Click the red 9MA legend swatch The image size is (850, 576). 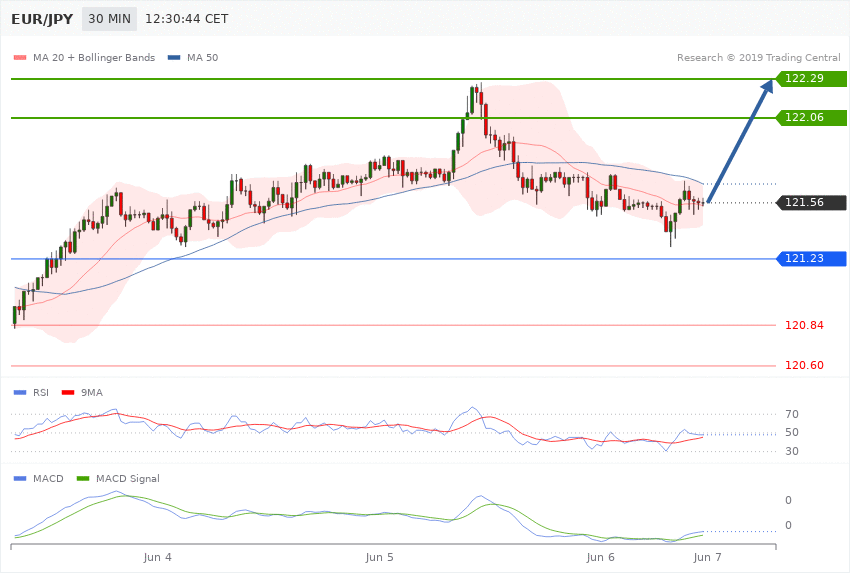point(68,392)
